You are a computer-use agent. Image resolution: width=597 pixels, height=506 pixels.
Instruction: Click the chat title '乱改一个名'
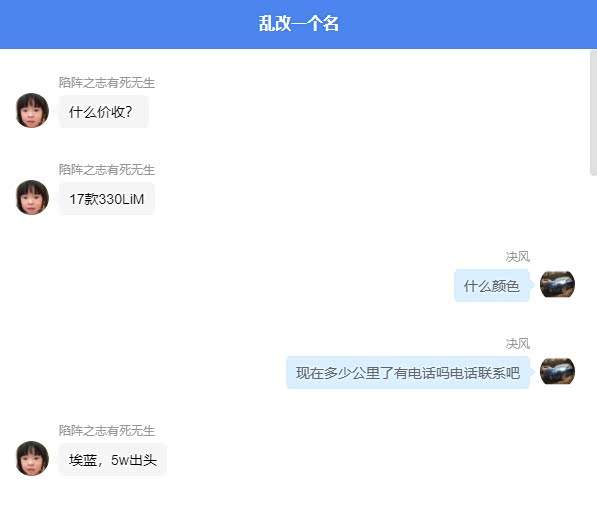pos(298,24)
